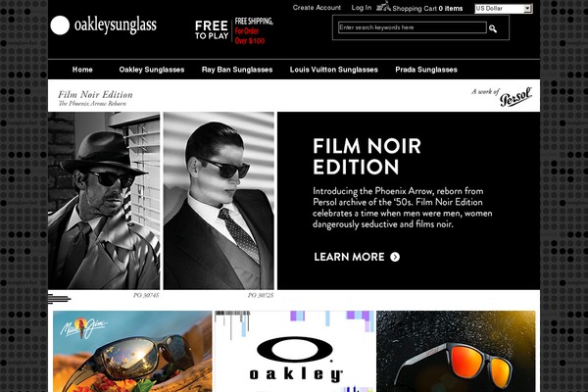This screenshot has height=392, width=588.
Task: Click the man in suit photo
Action: click(x=219, y=201)
